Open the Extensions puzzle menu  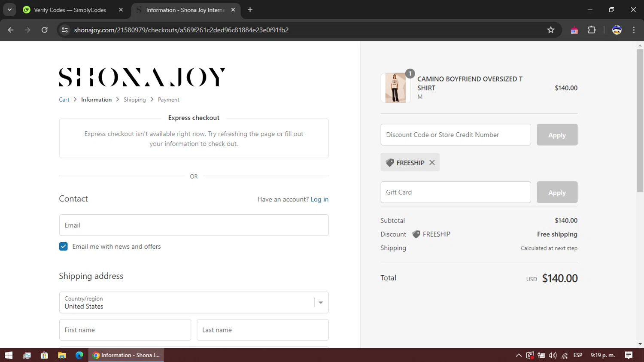pyautogui.click(x=592, y=30)
